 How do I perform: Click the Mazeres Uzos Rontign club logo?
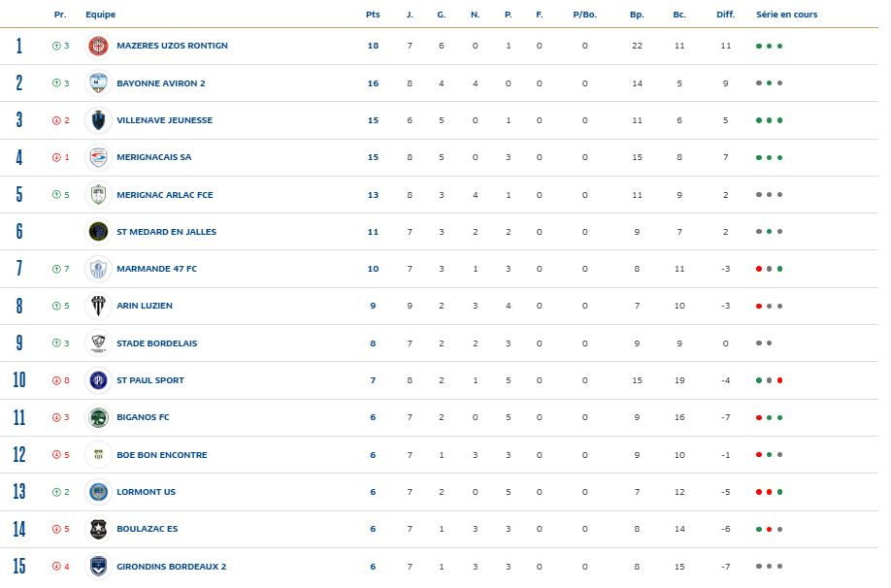97,46
